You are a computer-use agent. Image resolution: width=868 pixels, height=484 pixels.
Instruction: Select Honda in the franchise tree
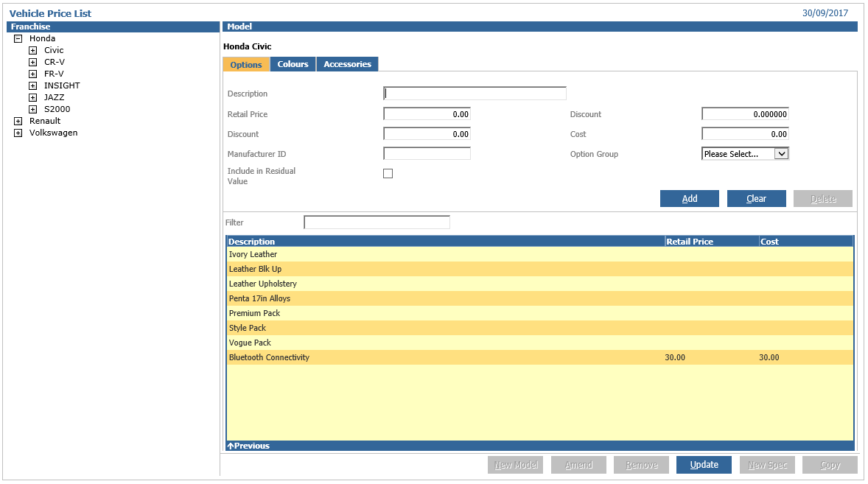pyautogui.click(x=43, y=39)
